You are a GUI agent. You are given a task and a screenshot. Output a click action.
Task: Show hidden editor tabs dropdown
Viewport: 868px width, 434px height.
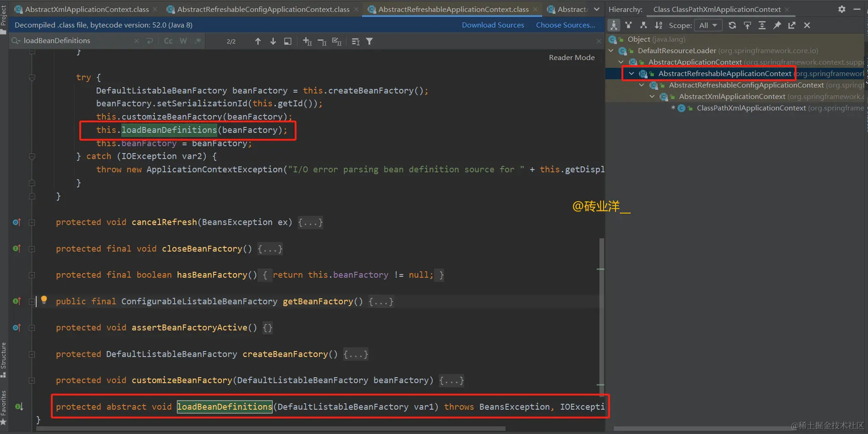[597, 9]
